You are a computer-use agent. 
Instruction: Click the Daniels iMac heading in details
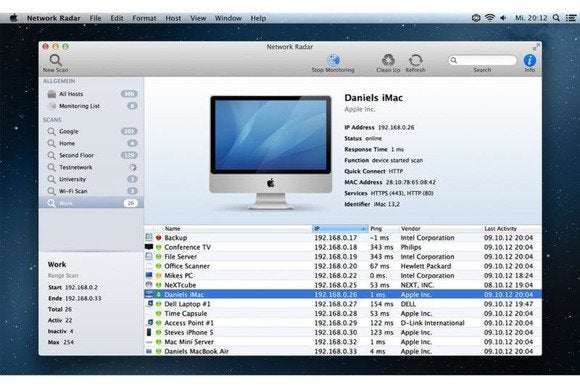374,98
